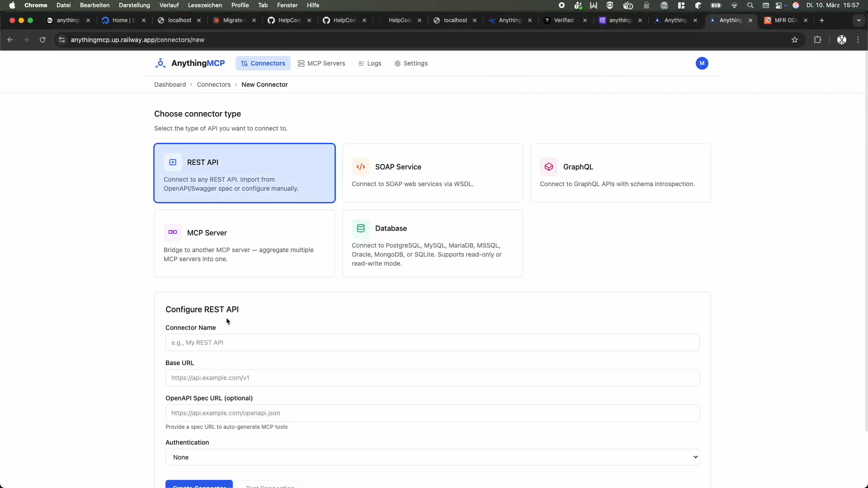This screenshot has height=488, width=868.
Task: Go to Dashboard via breadcrumb
Action: 170,84
